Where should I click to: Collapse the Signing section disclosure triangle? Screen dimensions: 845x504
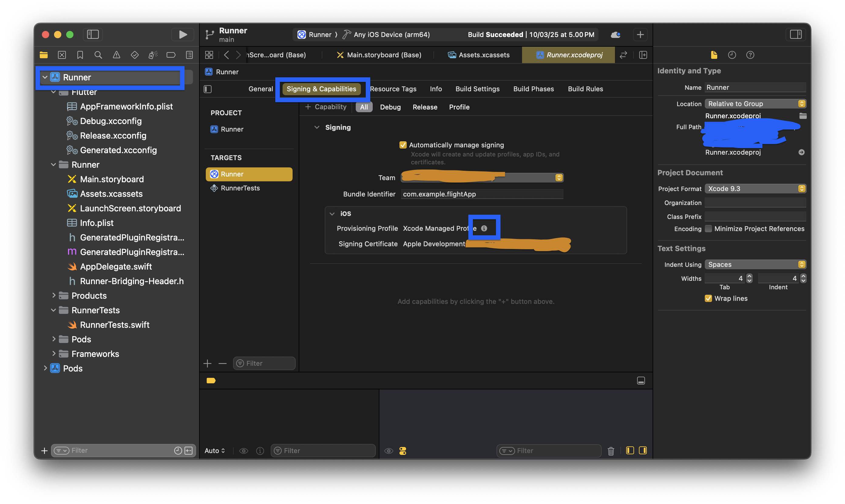click(317, 127)
